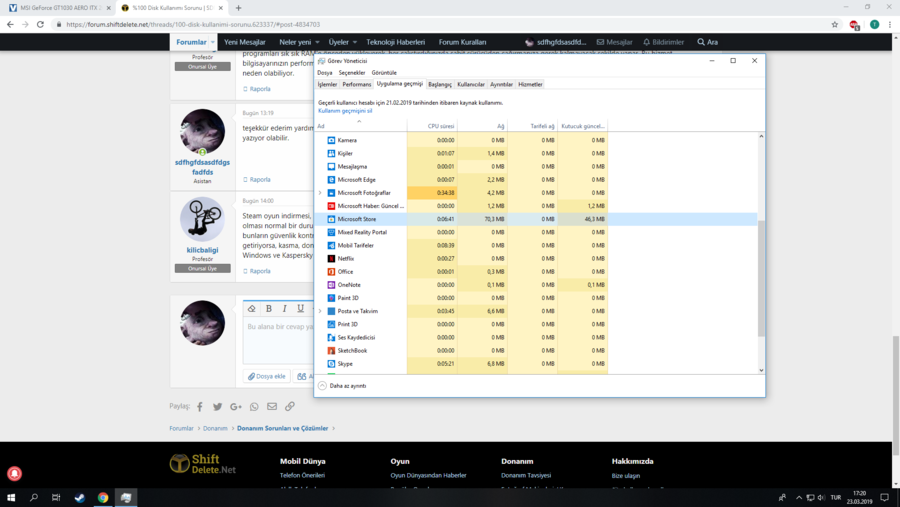Screen dimensions: 900x507
Task: Click the Skype icon in the list
Action: click(x=331, y=364)
